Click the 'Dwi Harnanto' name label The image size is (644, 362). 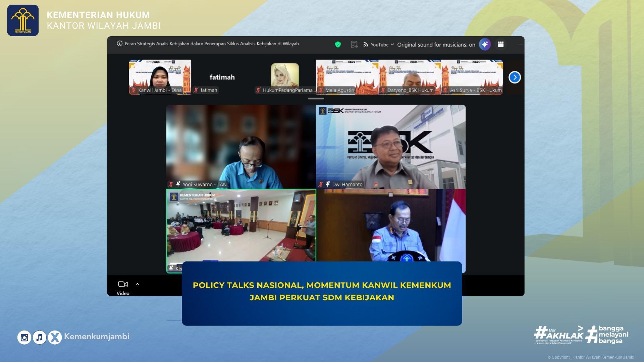[347, 184]
